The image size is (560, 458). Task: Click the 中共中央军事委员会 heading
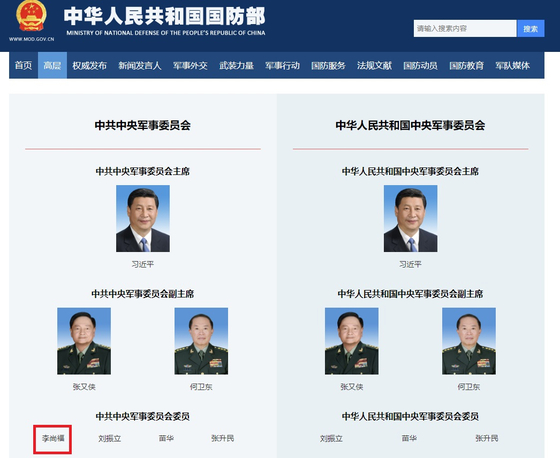143,125
